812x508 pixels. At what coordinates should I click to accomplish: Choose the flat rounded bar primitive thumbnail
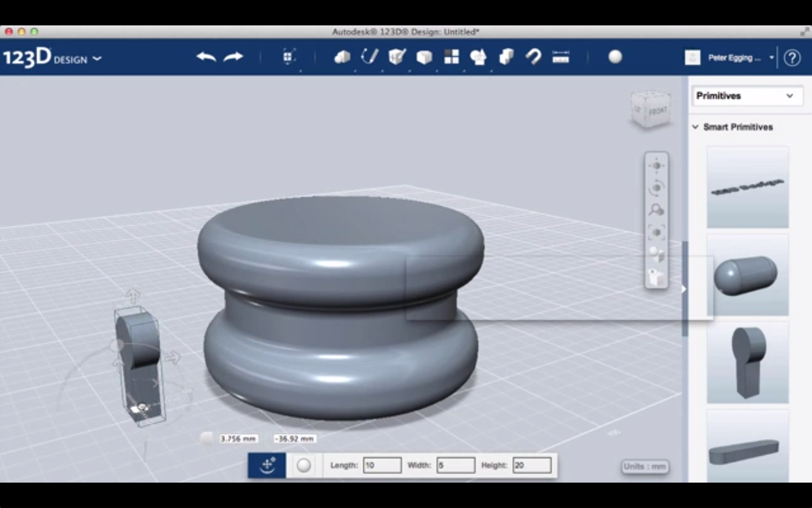[748, 446]
